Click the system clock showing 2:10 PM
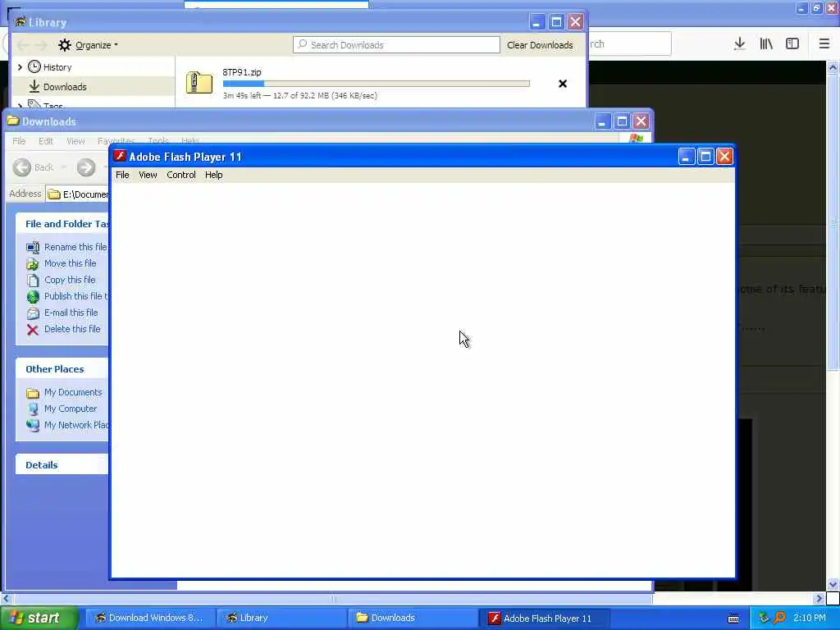This screenshot has width=840, height=630. (x=810, y=618)
